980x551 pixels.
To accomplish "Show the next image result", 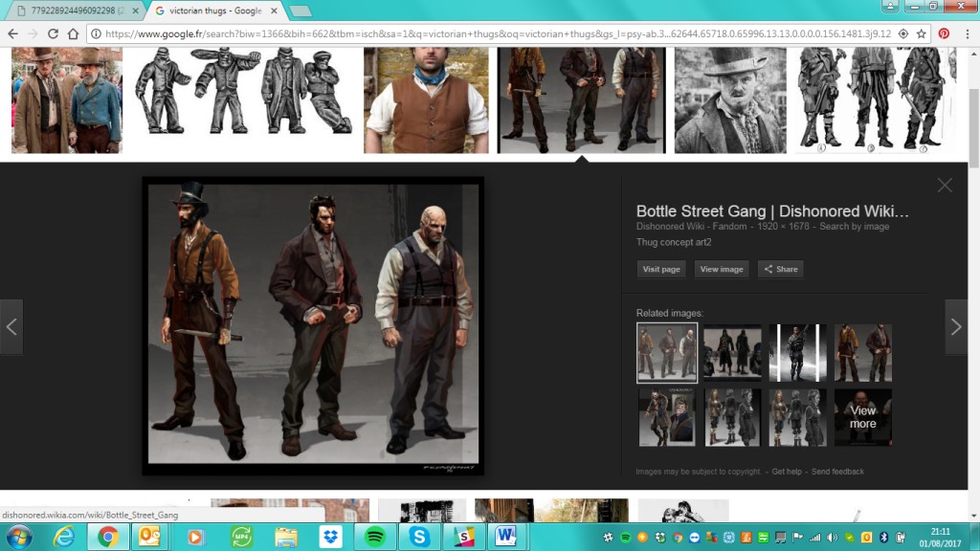I will (x=956, y=327).
